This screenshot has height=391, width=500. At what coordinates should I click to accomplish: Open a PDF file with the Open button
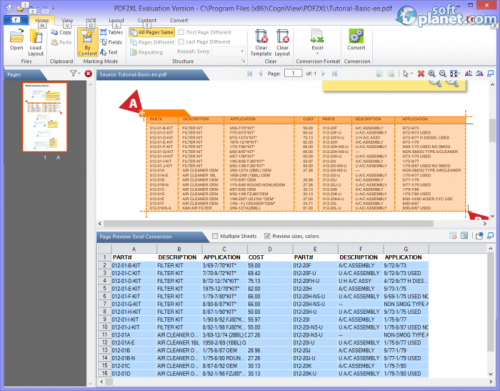click(16, 40)
